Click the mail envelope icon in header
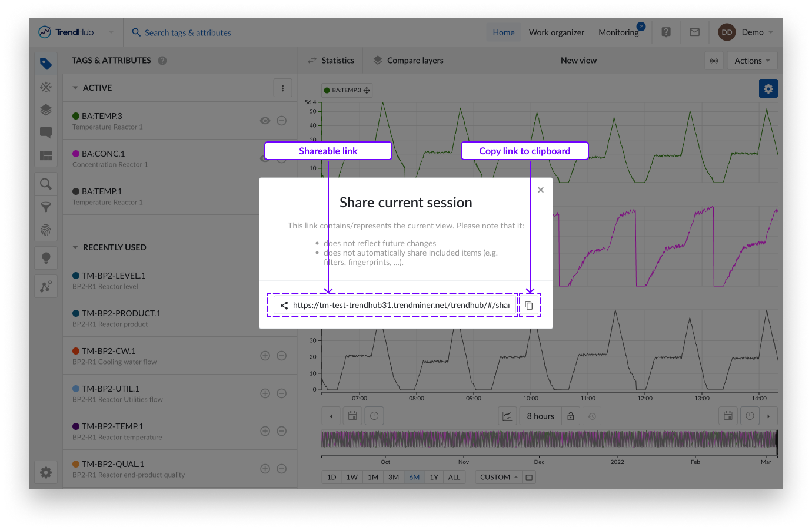Screen dimensions: 812x530 pyautogui.click(x=694, y=32)
